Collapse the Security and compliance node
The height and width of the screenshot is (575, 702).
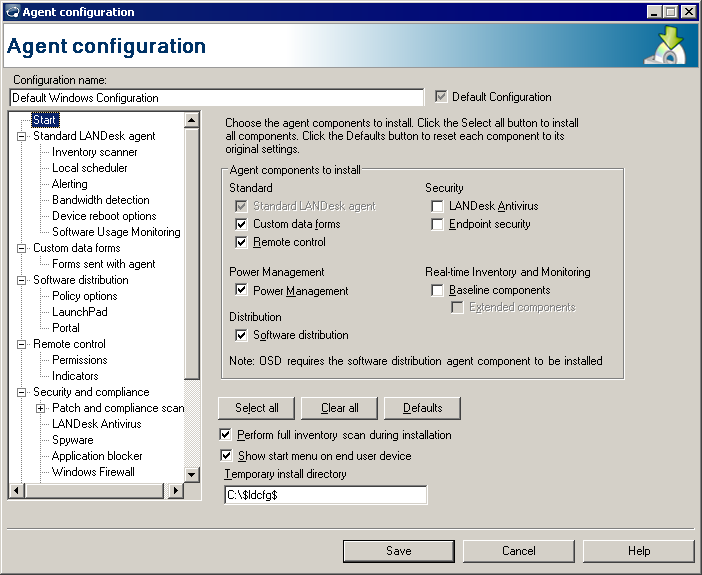[21, 392]
